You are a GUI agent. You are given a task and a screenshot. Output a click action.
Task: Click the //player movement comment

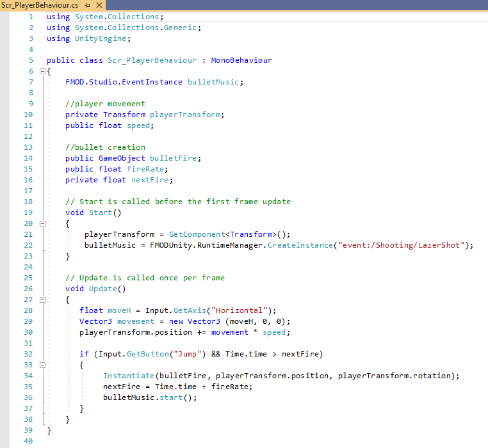point(105,104)
